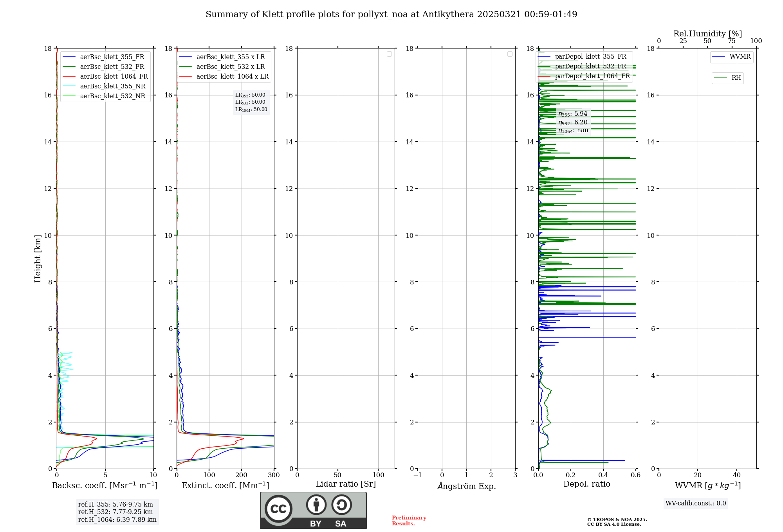Click the Creative Commons CC circle icon
Image resolution: width=783 pixels, height=532 pixels.
tap(278, 509)
